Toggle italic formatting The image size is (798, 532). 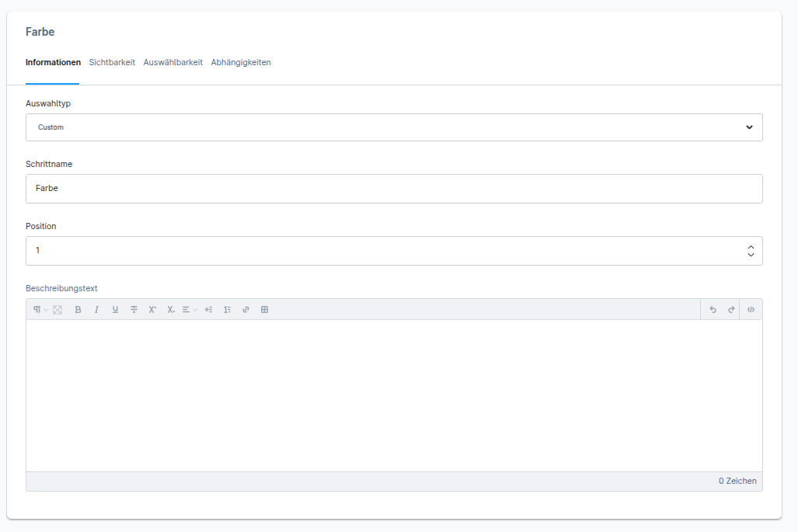pos(96,310)
